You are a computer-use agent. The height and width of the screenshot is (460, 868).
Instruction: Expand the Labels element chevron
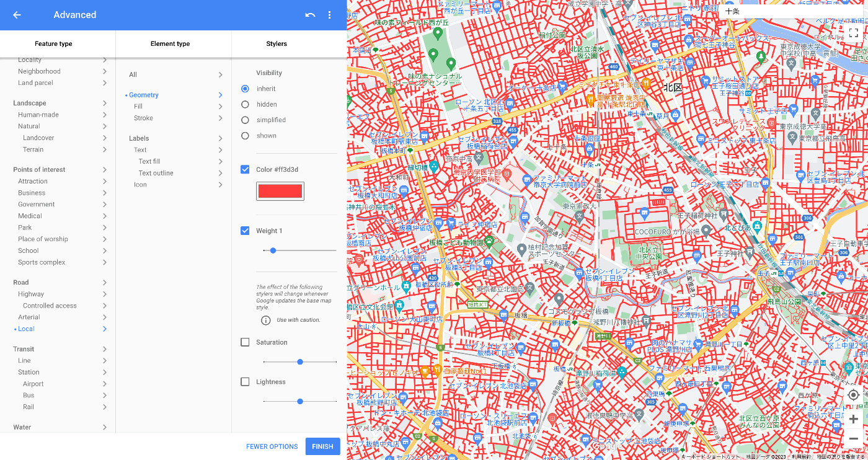pyautogui.click(x=220, y=138)
